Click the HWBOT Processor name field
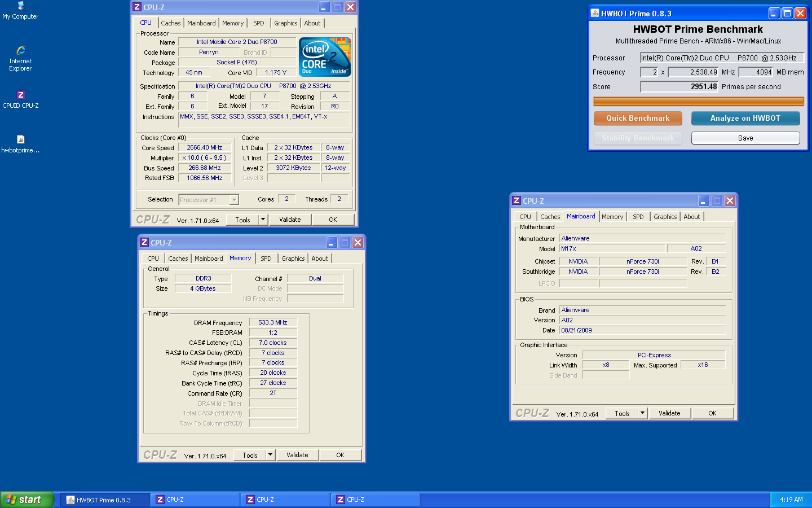 (722, 58)
